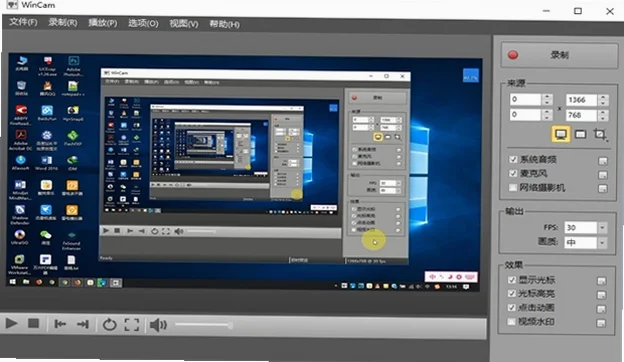Image resolution: width=624 pixels, height=362 pixels.
Task: Toggle the loop playback icon
Action: click(x=109, y=325)
